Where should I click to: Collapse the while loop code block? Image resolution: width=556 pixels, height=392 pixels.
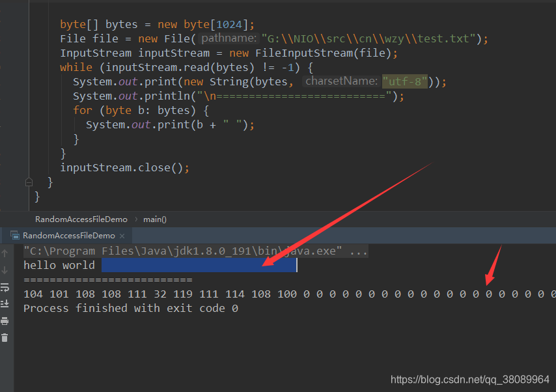[29, 67]
